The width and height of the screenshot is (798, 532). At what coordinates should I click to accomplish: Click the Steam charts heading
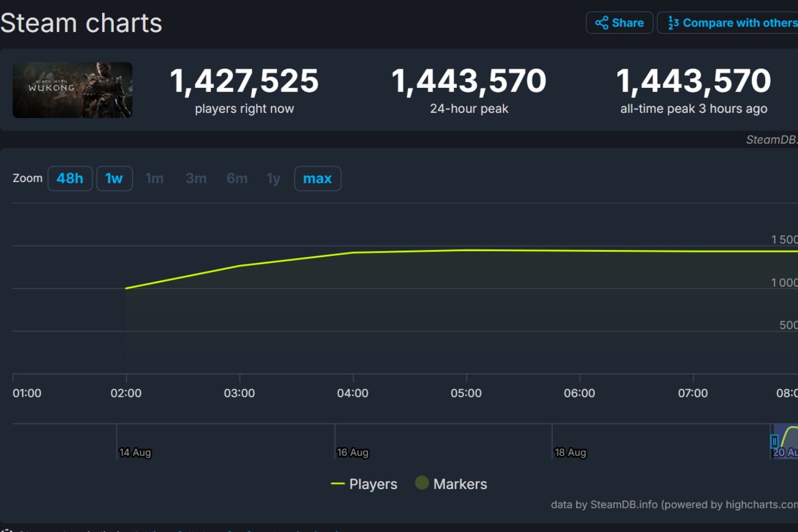(81, 23)
